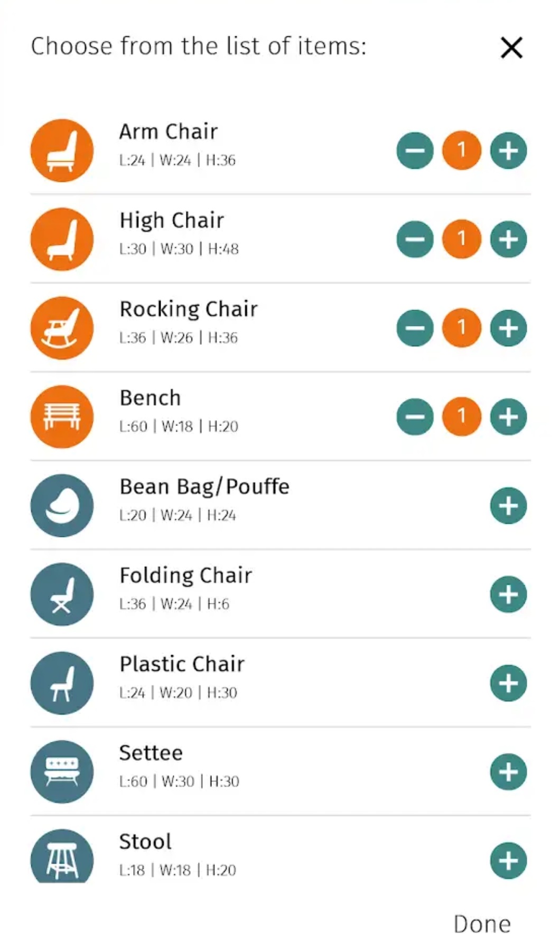Add a Folding Chair

click(x=508, y=594)
